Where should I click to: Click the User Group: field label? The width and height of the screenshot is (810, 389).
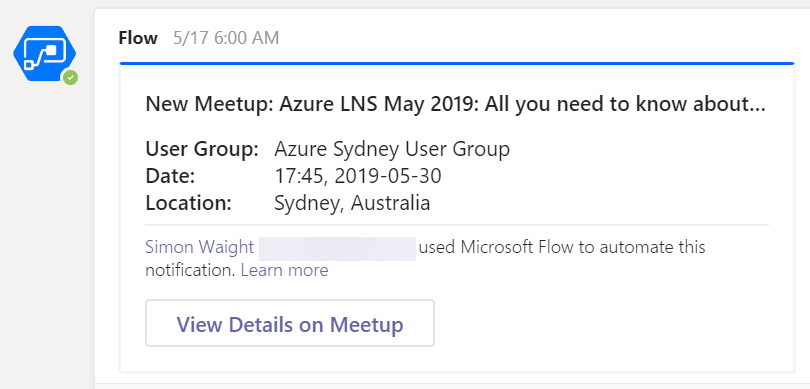point(202,149)
